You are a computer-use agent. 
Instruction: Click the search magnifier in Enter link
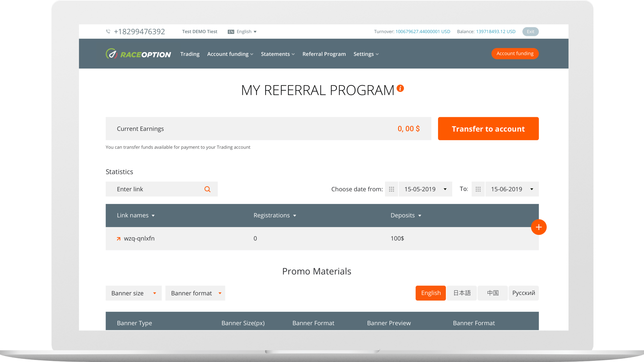(x=207, y=189)
